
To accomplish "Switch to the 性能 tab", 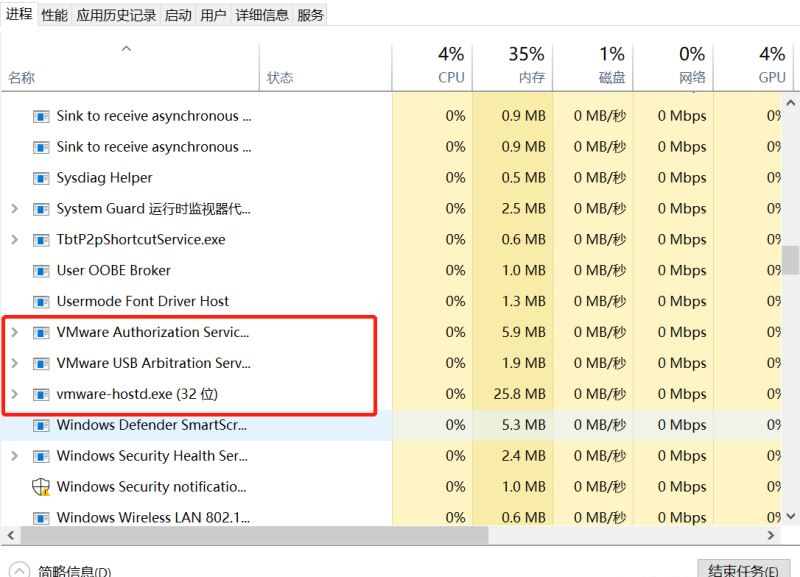I will 54,15.
